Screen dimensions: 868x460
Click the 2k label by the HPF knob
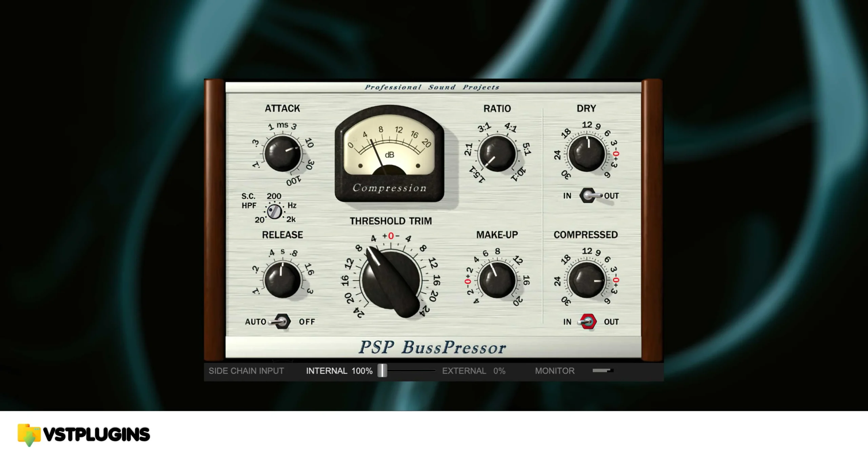pyautogui.click(x=291, y=220)
